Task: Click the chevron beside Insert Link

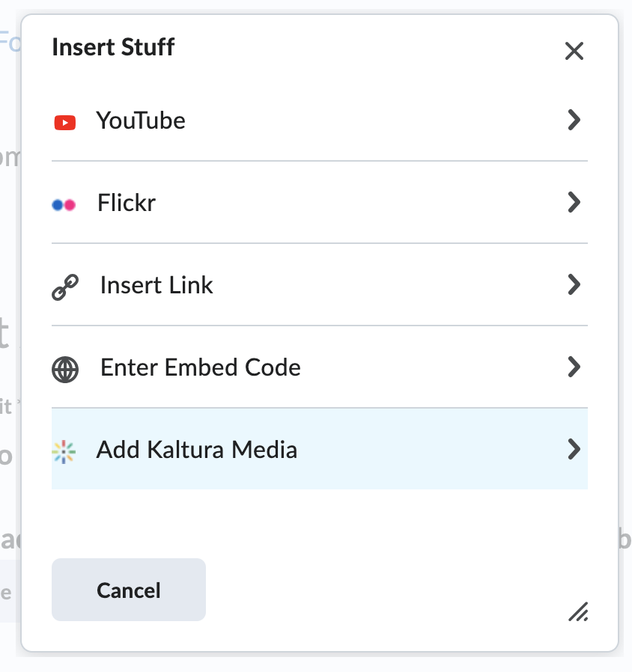Action: 574,285
